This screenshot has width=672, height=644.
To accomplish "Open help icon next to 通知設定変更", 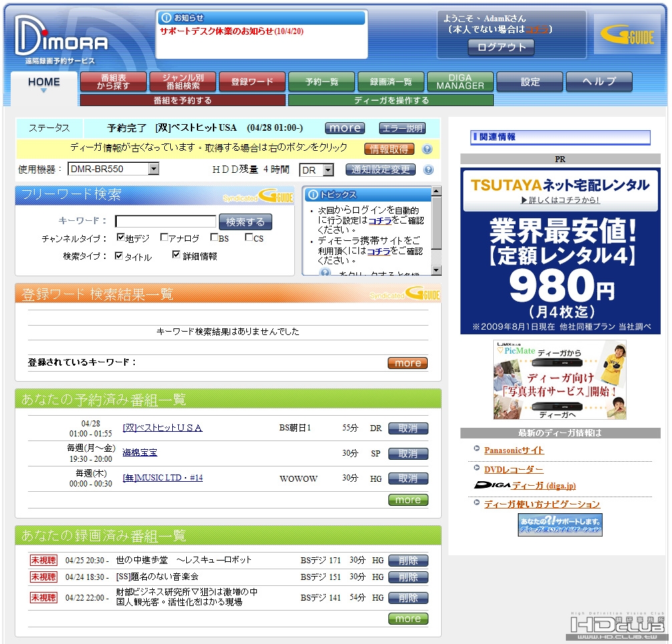I will pos(428,170).
